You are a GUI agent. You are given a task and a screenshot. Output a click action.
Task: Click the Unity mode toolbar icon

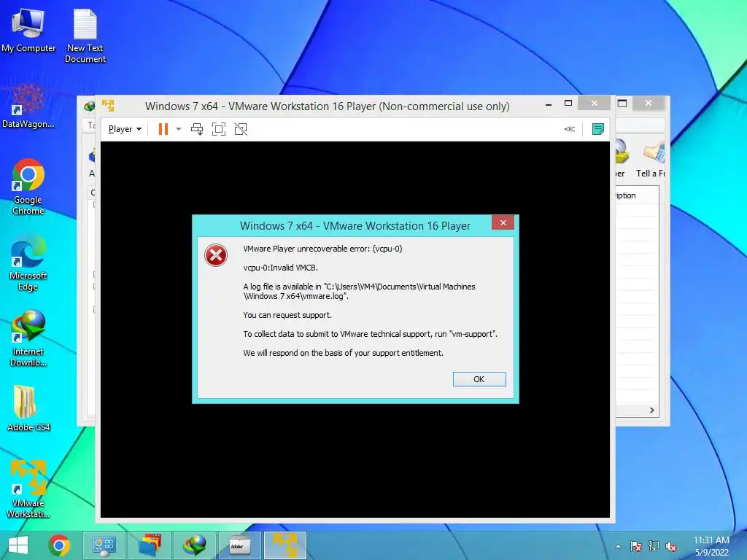241,129
